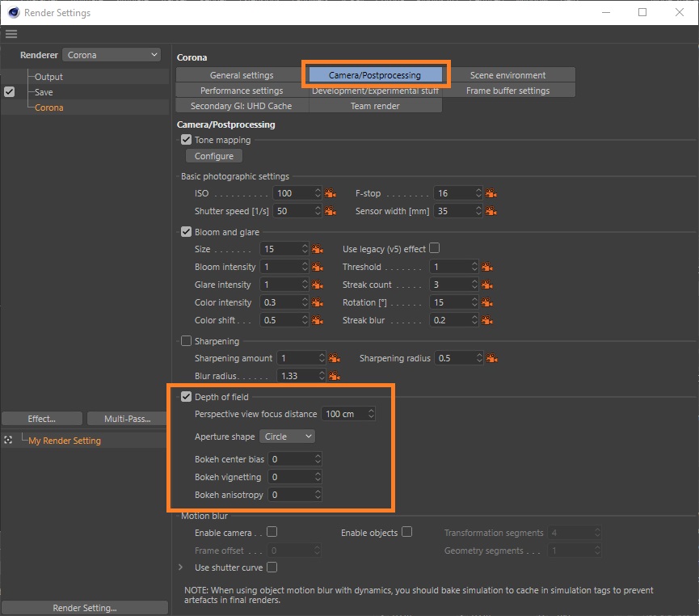
Task: Select Output in the settings list
Action: click(x=48, y=77)
